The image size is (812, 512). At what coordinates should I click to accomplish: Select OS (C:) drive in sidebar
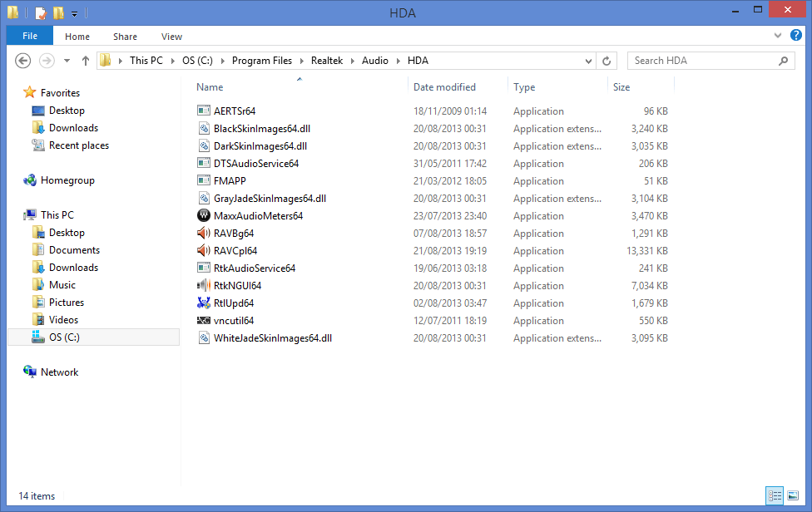(x=93, y=337)
